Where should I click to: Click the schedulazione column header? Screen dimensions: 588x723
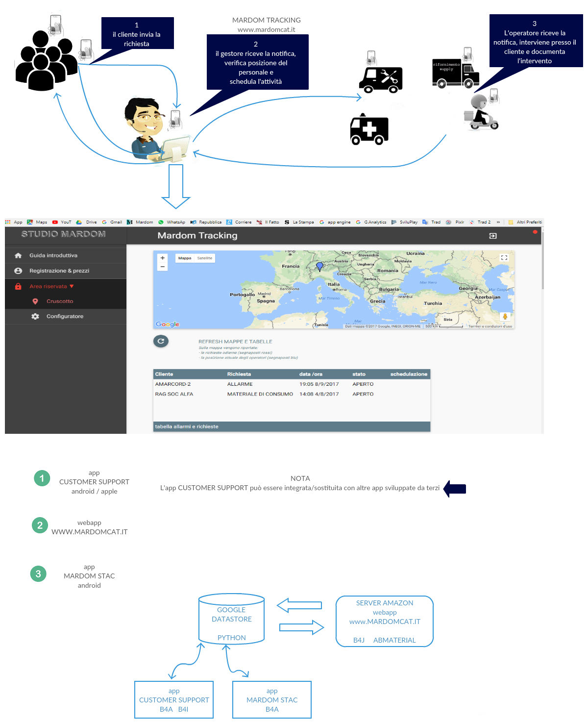[x=409, y=374]
